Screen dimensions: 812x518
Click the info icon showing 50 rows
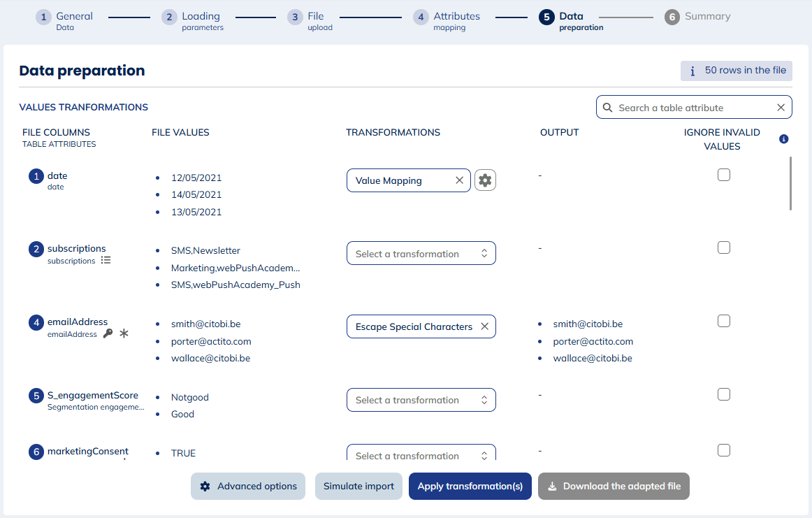(693, 71)
